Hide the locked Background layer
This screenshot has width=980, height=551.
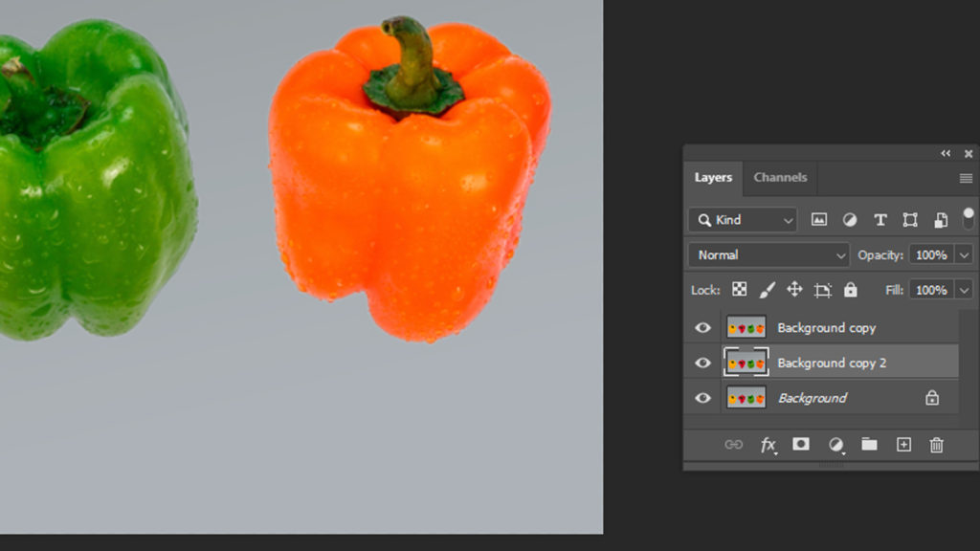[702, 398]
